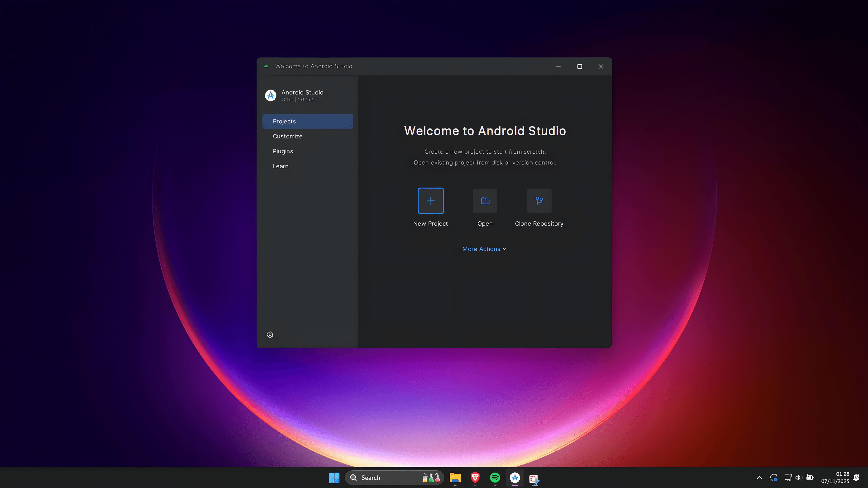The width and height of the screenshot is (868, 488).
Task: Click the Android Studio logo in the sidebar
Action: pos(271,96)
